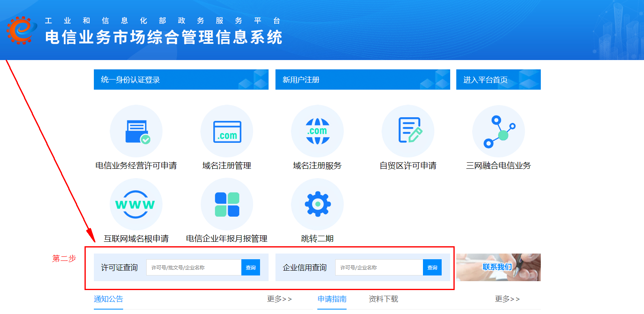Click the 自贸区许可申请 text label
Image resolution: width=644 pixels, height=314 pixels.
point(408,166)
